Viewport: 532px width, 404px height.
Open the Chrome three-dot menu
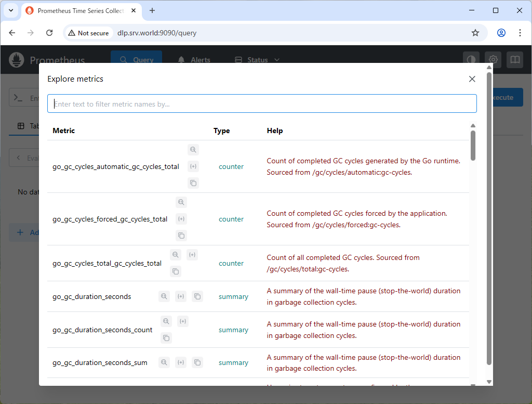click(x=520, y=33)
